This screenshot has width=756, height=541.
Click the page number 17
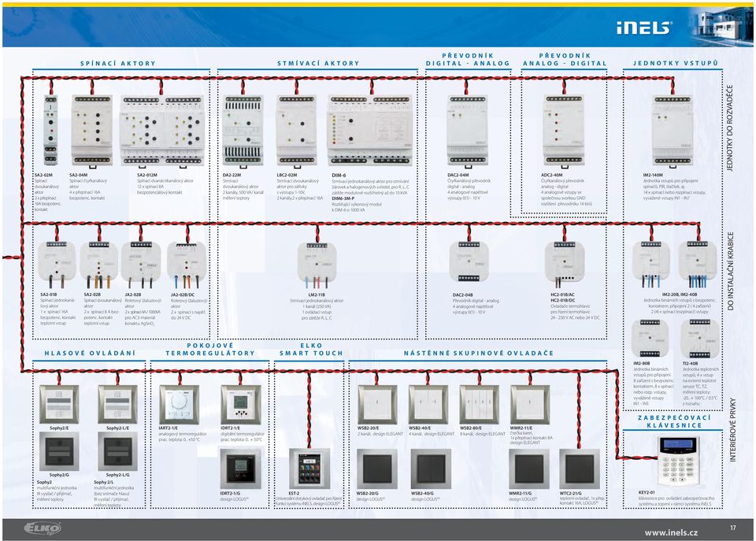point(733,528)
